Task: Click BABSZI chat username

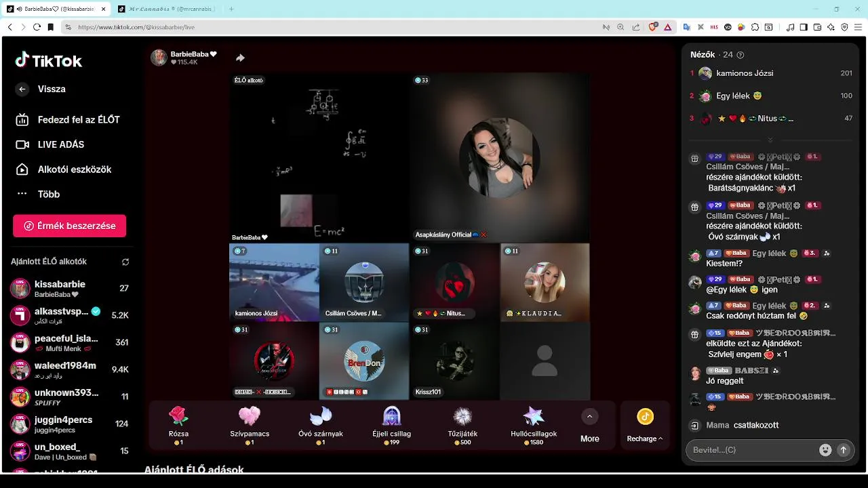Action: [752, 371]
